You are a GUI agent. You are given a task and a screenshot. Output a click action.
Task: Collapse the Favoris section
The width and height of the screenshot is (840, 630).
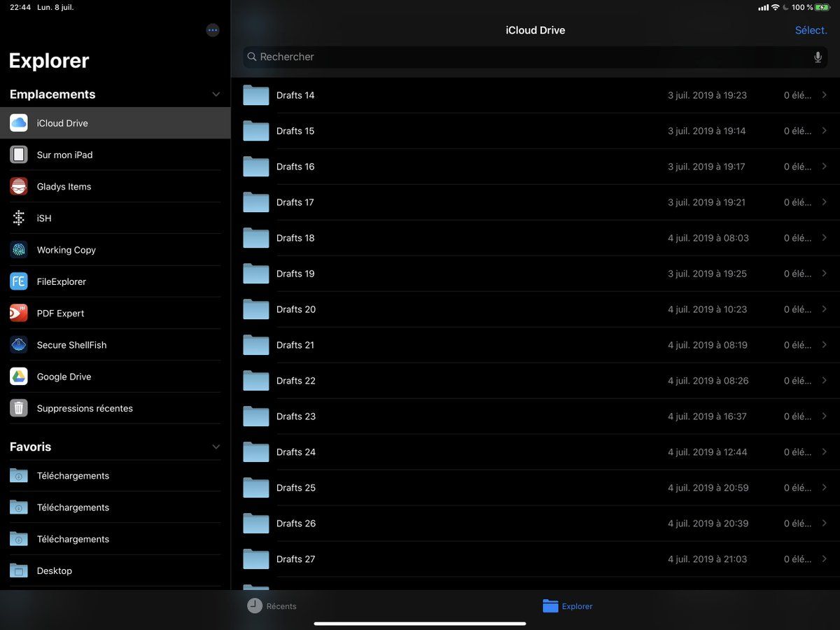pyautogui.click(x=216, y=447)
